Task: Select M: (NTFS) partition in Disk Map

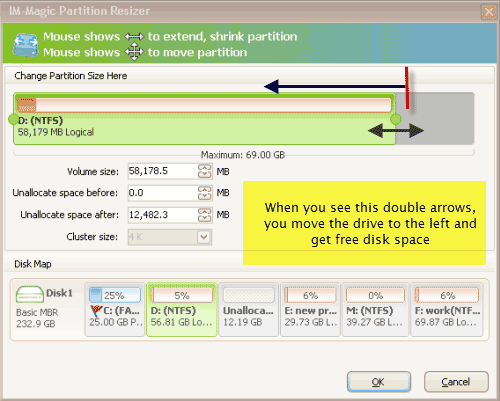Action: pos(375,310)
